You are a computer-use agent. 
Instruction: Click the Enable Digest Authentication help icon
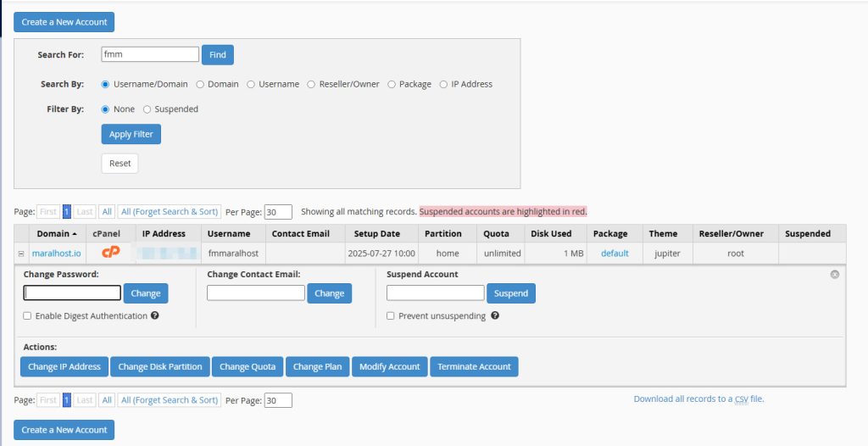point(155,316)
